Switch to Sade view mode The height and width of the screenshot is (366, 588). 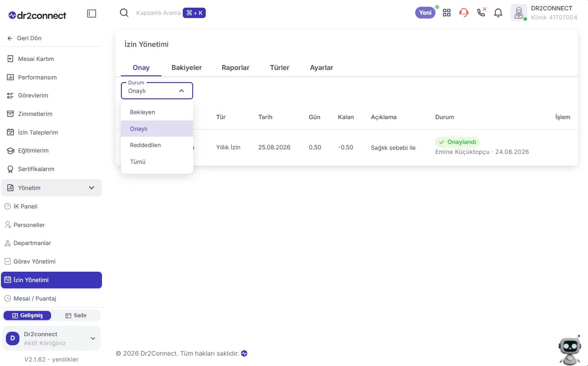pos(76,315)
